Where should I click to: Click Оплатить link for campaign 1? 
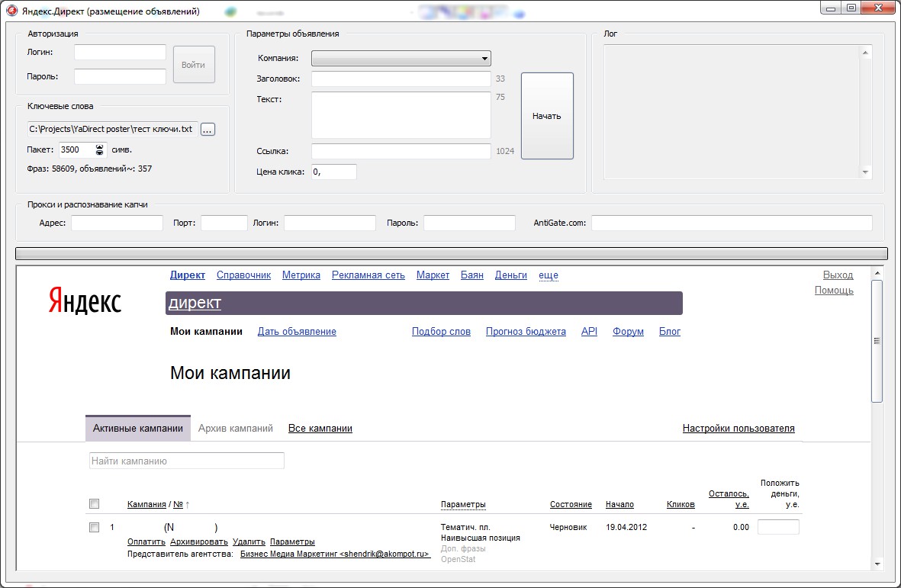146,541
